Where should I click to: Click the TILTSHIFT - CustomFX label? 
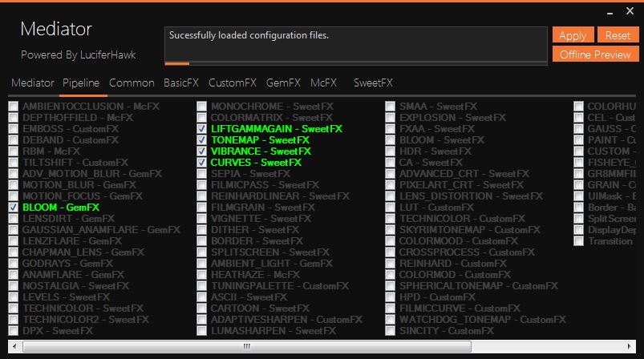coord(75,163)
